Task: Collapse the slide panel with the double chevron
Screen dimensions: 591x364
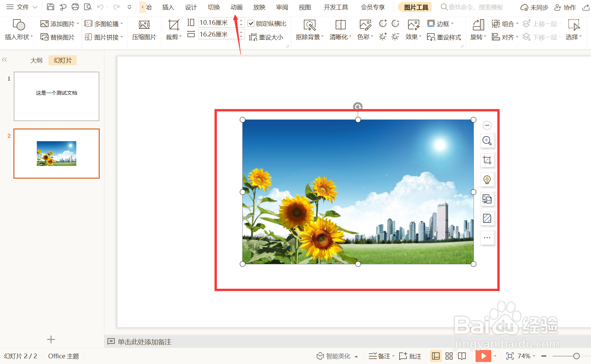Action: pos(4,60)
